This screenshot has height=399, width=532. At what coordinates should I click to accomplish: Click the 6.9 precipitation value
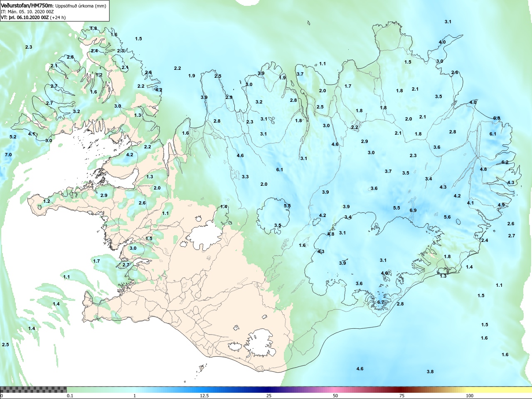[x=413, y=210]
